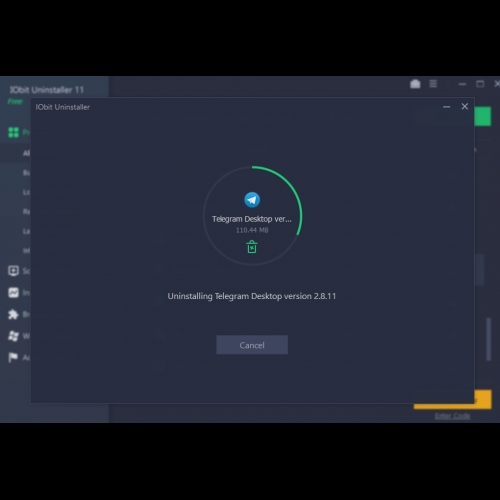
Task: Click the circular uninstall progress ring
Action: (x=252, y=216)
